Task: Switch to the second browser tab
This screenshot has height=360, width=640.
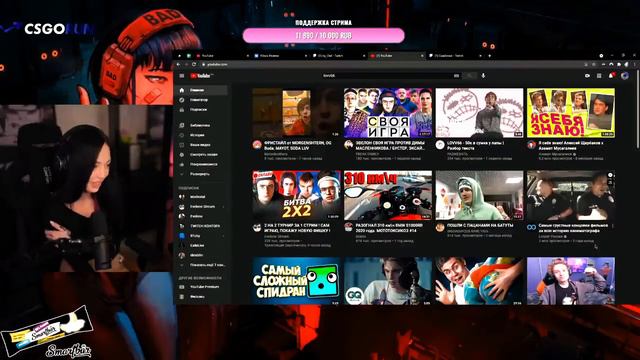Action: tap(280, 56)
